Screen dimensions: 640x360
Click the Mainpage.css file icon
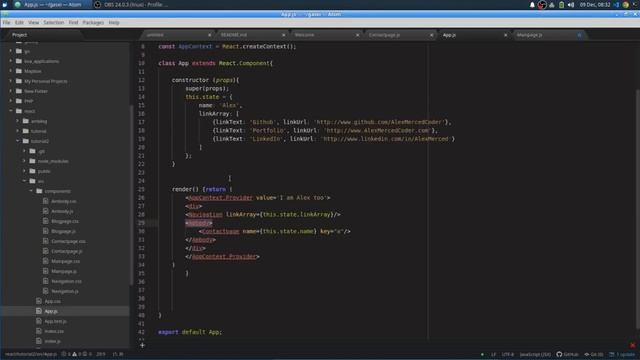46,261
